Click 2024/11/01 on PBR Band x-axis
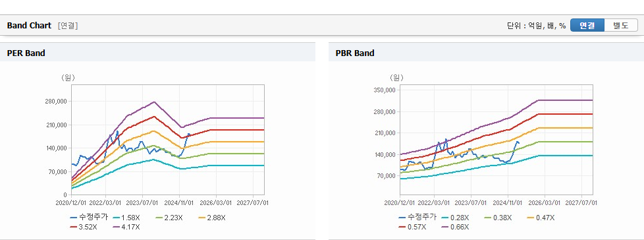The image size is (644, 240). [x=508, y=202]
